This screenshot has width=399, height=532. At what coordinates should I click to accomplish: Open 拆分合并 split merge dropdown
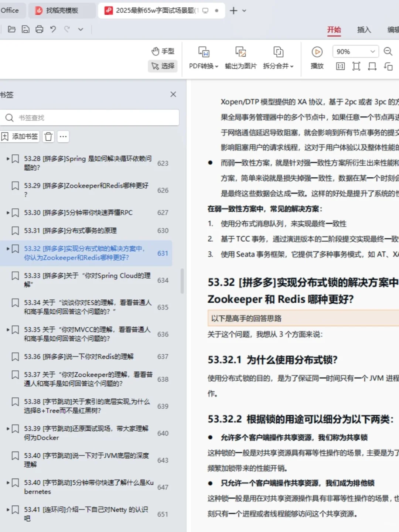coord(278,58)
